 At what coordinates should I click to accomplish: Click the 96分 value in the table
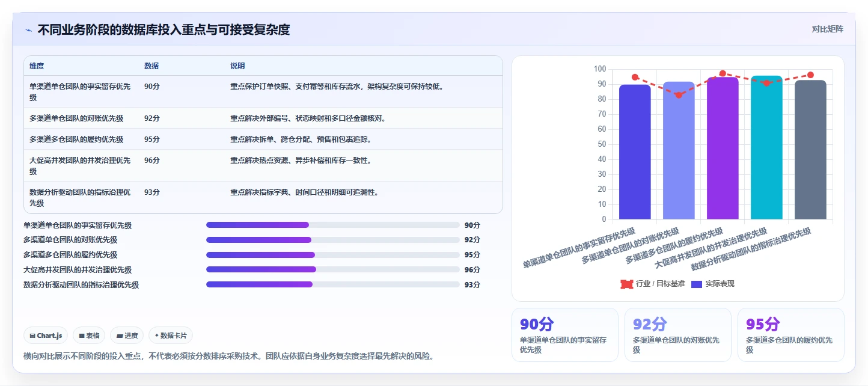coord(152,160)
